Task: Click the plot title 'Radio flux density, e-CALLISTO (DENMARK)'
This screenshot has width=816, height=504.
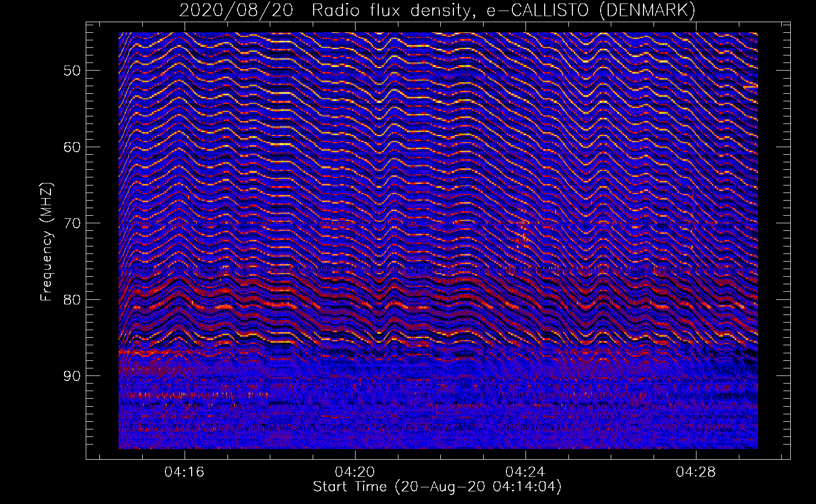Action: (504, 10)
